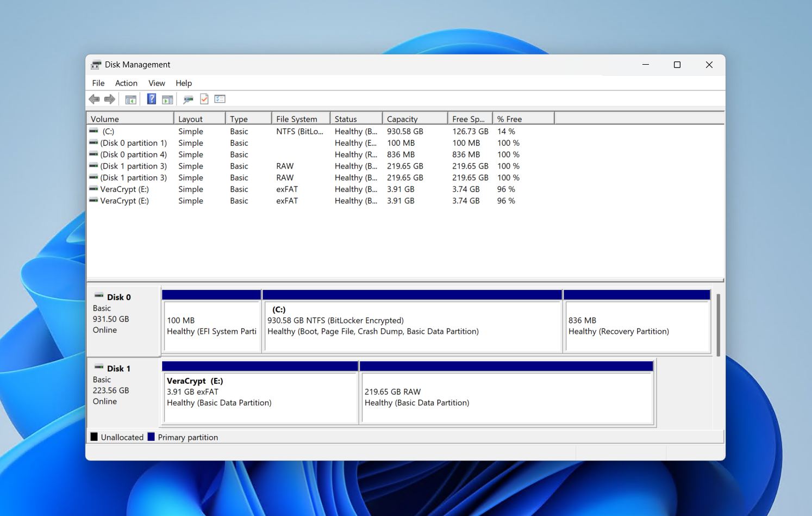Sort by the Capacity column header
The image size is (812, 516).
point(415,119)
